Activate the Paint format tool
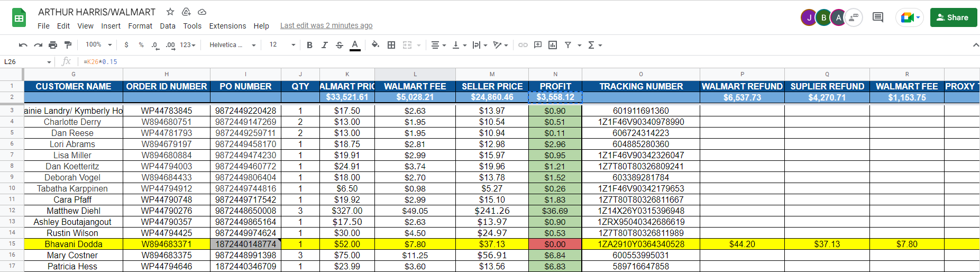The image size is (980, 272). [68, 45]
